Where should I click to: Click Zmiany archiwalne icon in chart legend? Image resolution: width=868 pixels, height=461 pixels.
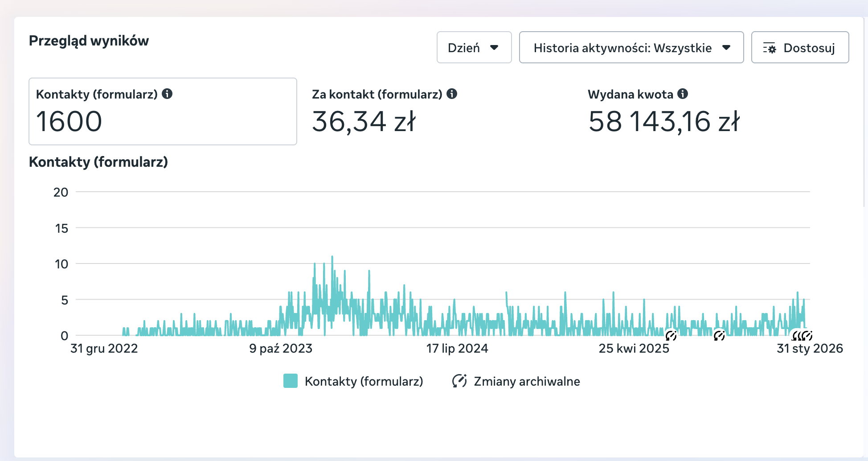pyautogui.click(x=459, y=381)
